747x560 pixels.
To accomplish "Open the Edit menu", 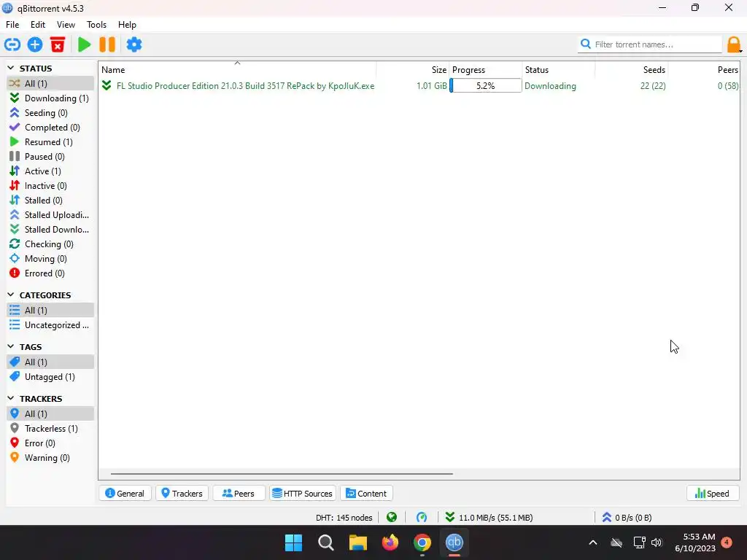I will coord(38,25).
